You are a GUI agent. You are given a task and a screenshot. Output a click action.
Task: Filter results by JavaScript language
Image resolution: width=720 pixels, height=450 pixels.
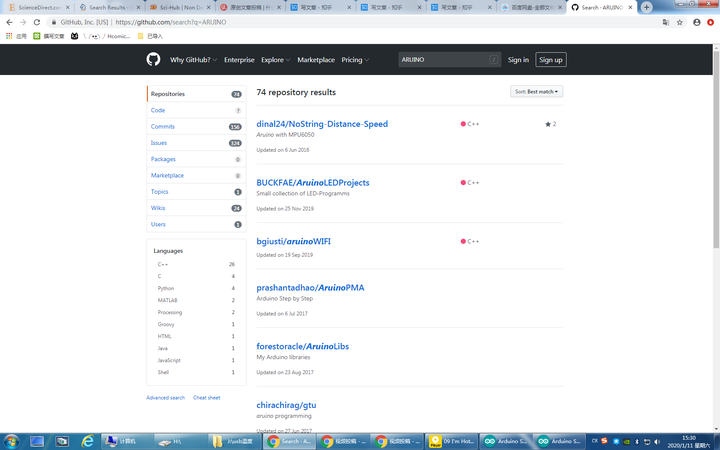tap(196, 360)
